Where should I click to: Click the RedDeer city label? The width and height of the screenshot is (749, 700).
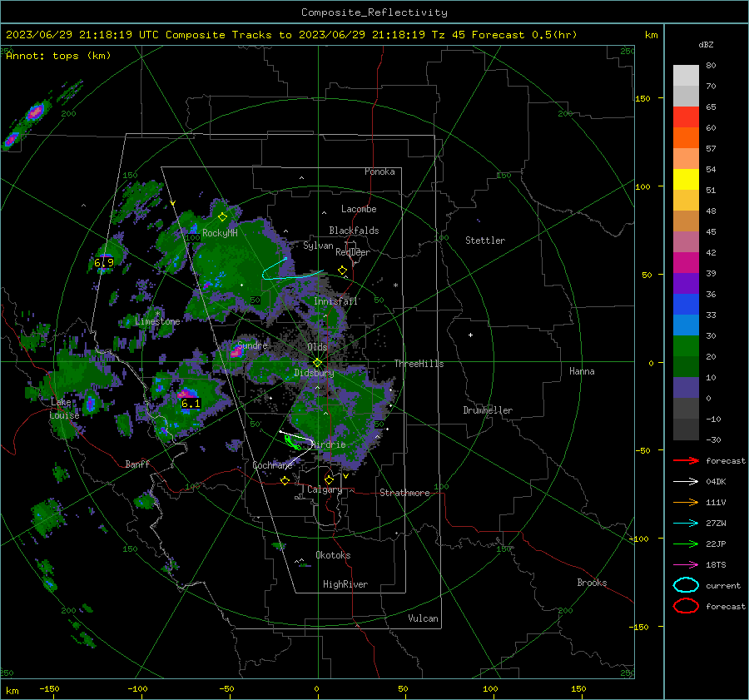(353, 252)
